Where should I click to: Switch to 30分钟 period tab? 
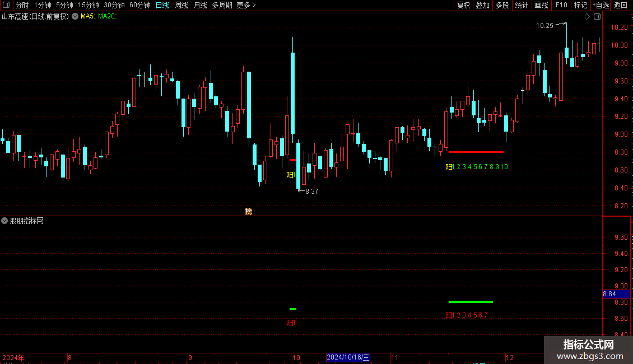tap(114, 5)
